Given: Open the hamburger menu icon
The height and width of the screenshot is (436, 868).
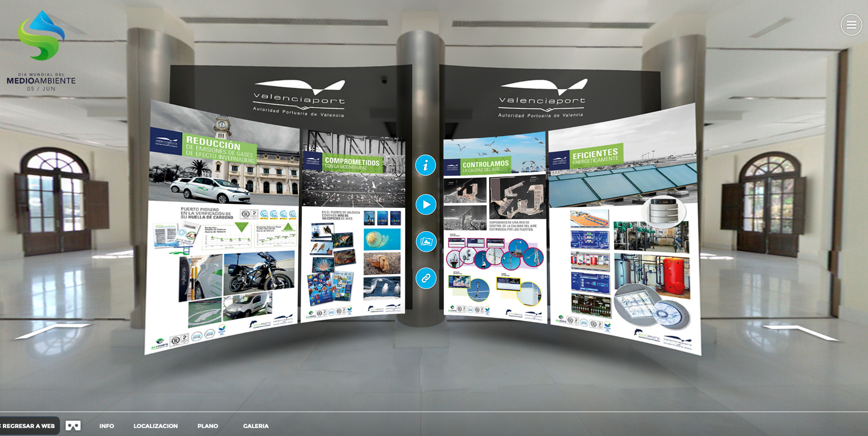Looking at the screenshot, I should point(851,25).
